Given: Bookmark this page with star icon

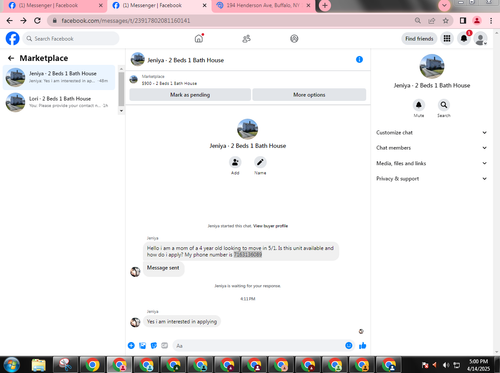Looking at the screenshot, I should (446, 21).
